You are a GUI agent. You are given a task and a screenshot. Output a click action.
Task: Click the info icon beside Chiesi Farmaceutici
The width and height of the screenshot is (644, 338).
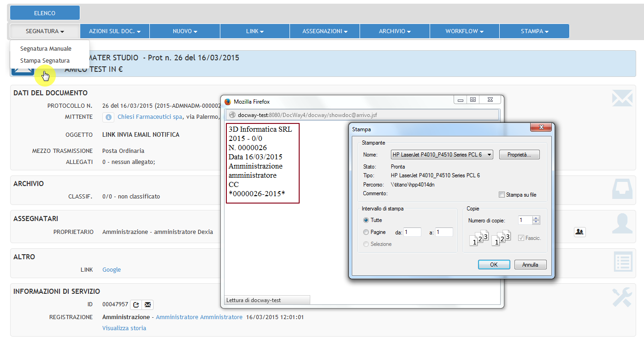tap(108, 117)
